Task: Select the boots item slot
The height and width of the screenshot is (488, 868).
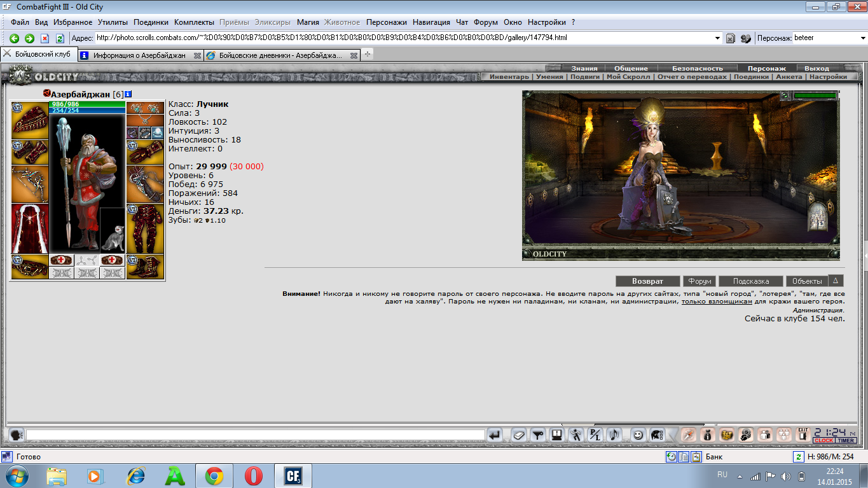Action: point(145,267)
